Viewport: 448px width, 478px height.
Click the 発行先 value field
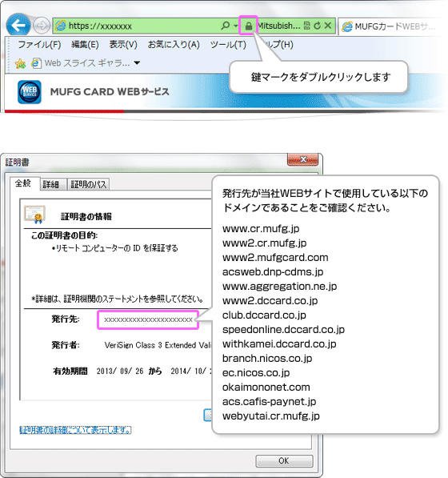click(x=148, y=319)
